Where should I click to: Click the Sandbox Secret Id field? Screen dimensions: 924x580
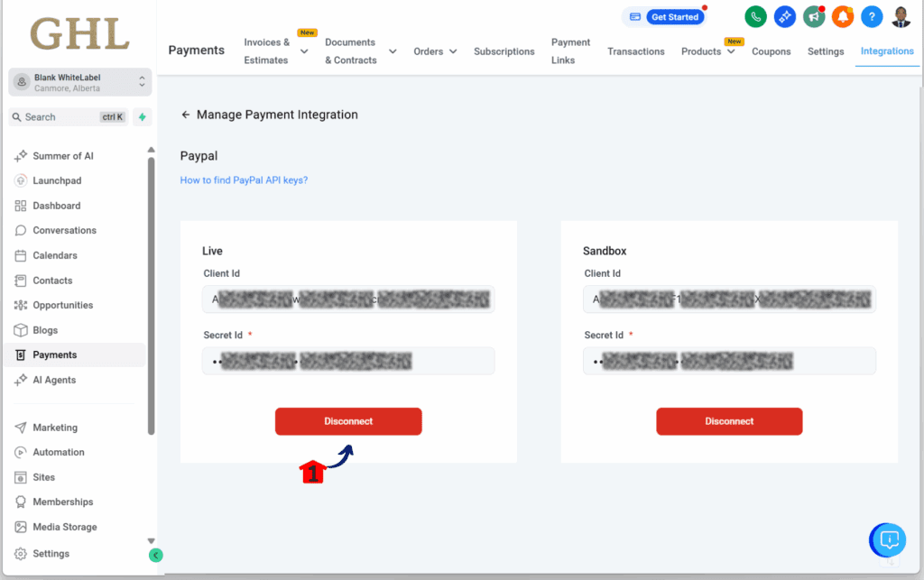click(729, 361)
